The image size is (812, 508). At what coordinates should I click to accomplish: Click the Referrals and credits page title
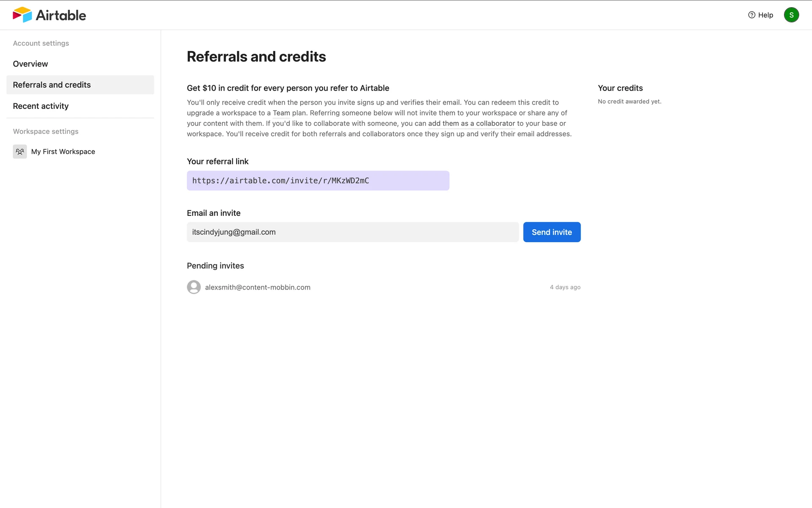(x=256, y=57)
